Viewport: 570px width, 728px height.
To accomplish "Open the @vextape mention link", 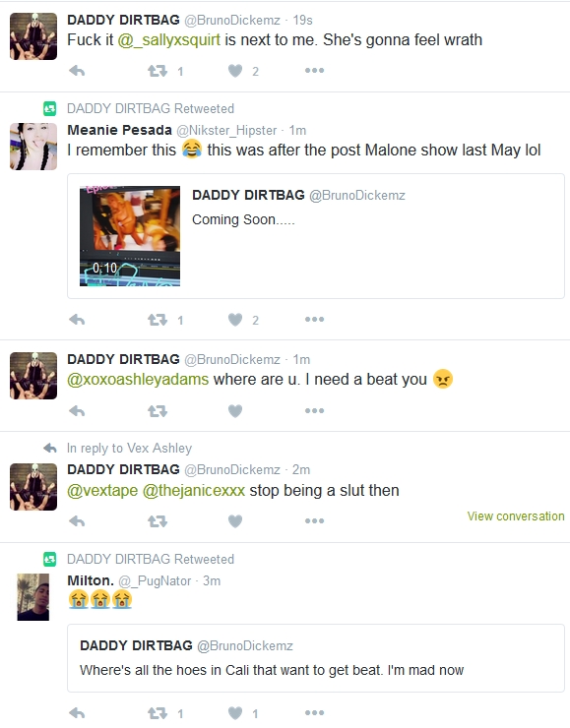I will 102,490.
